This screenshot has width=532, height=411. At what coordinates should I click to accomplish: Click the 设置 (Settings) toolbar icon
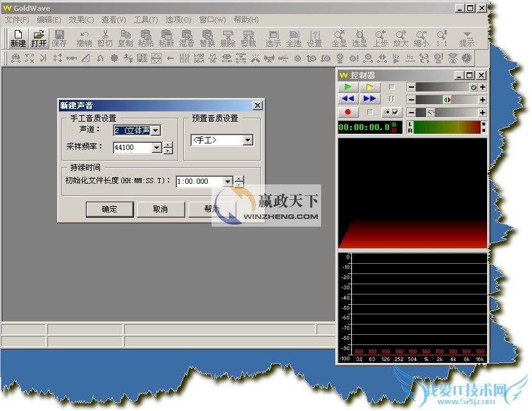click(x=314, y=38)
